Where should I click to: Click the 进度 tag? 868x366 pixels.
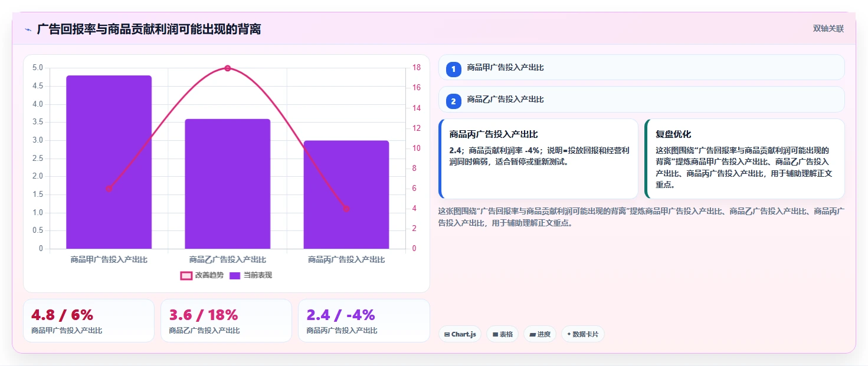click(x=539, y=334)
